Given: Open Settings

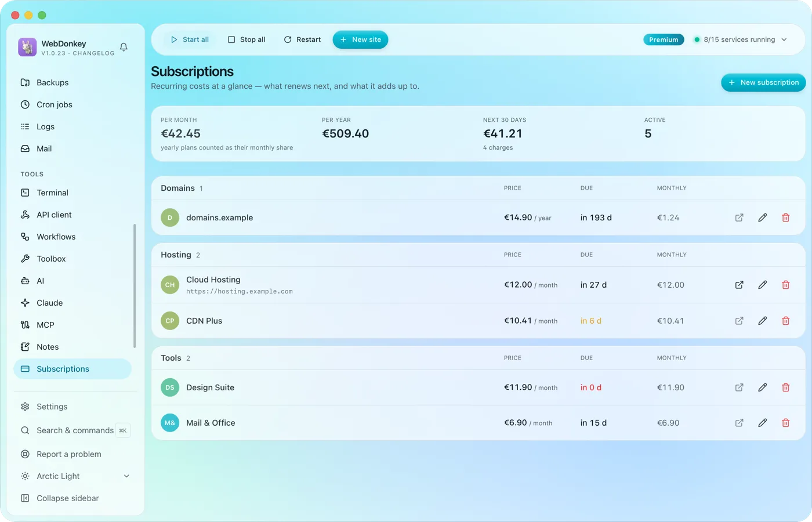Looking at the screenshot, I should point(75,407).
